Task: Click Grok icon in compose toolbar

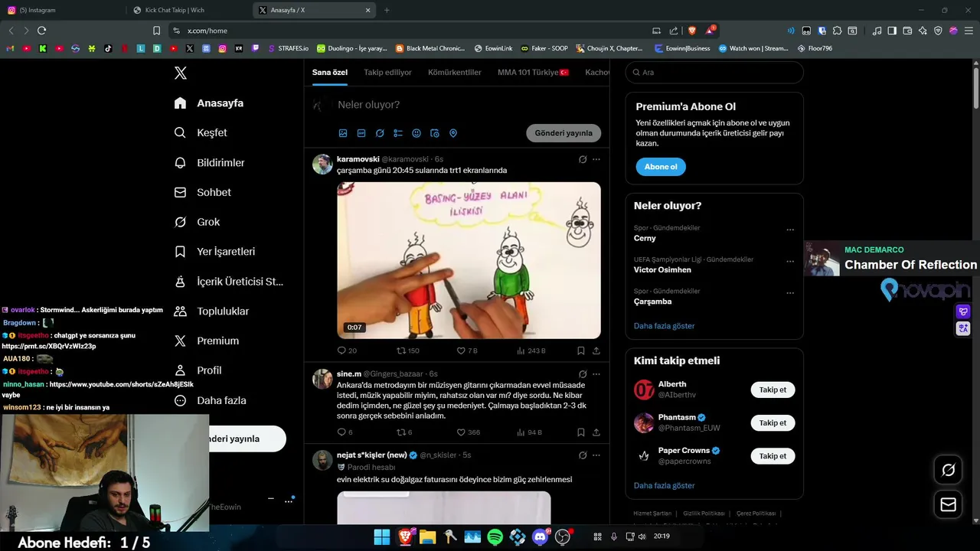Action: (380, 133)
